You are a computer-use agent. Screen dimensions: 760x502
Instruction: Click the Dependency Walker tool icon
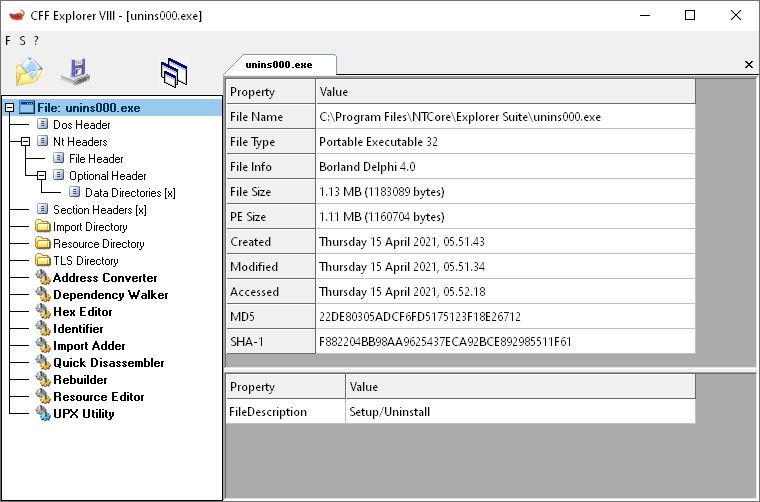click(43, 295)
